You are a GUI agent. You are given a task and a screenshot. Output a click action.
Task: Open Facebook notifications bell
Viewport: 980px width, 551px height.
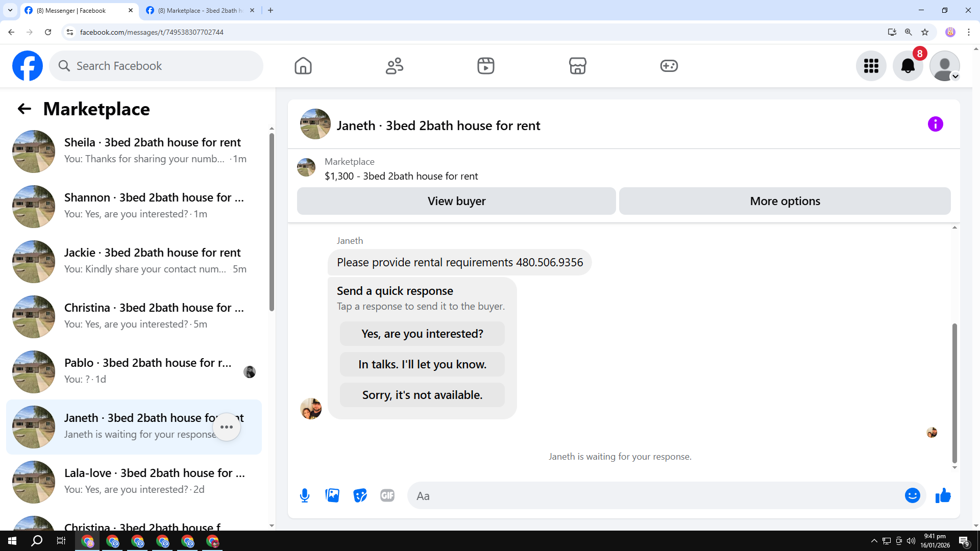[x=908, y=66]
